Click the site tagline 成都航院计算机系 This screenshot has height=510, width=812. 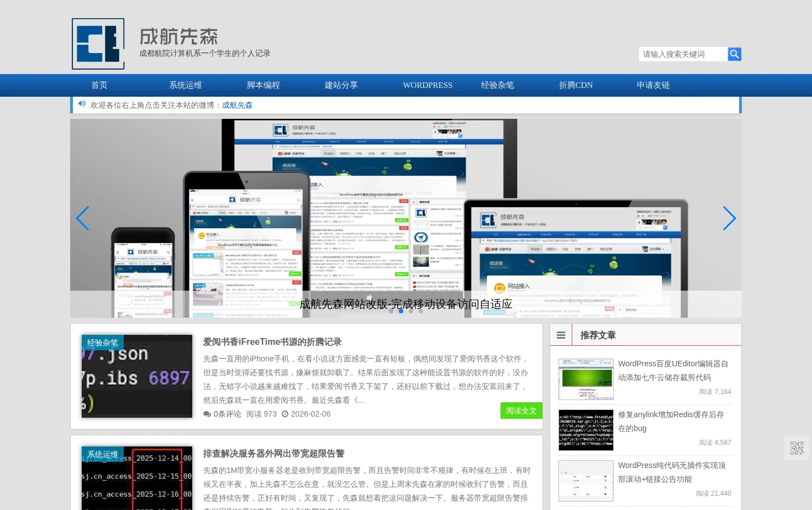click(x=205, y=54)
